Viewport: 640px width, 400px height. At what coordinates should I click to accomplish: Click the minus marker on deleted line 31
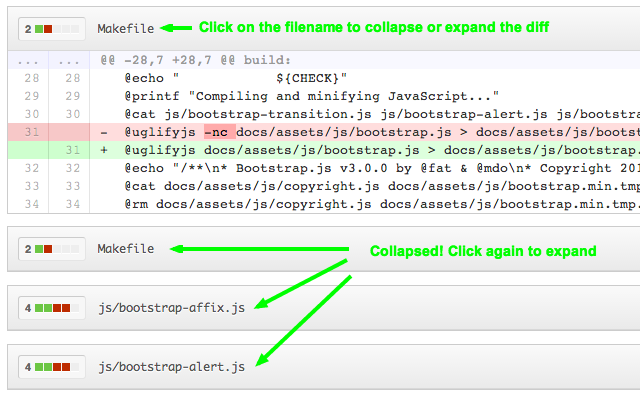click(x=104, y=133)
